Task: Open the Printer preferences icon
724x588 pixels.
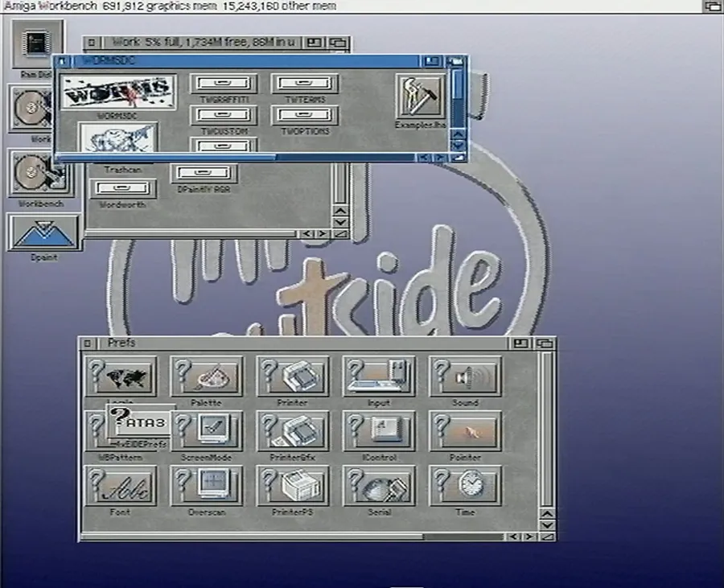Action: (x=292, y=376)
